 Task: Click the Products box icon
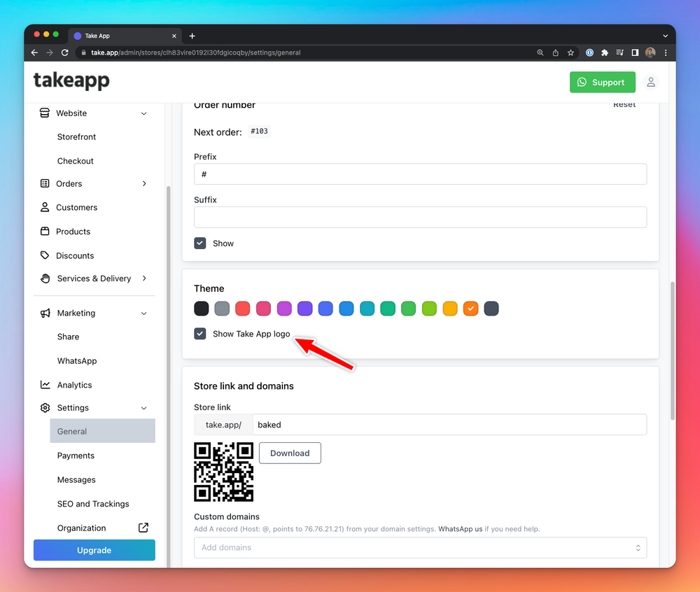point(45,231)
